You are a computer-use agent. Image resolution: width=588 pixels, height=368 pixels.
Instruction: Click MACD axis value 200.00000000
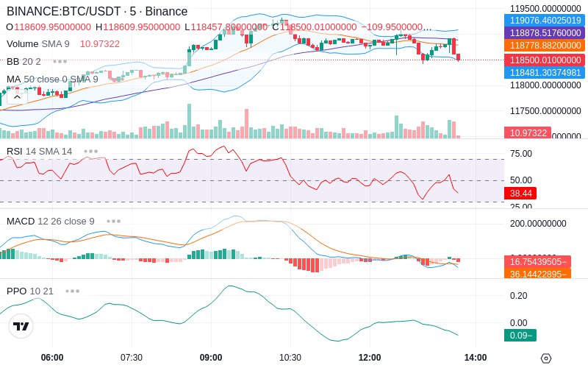tap(538, 224)
